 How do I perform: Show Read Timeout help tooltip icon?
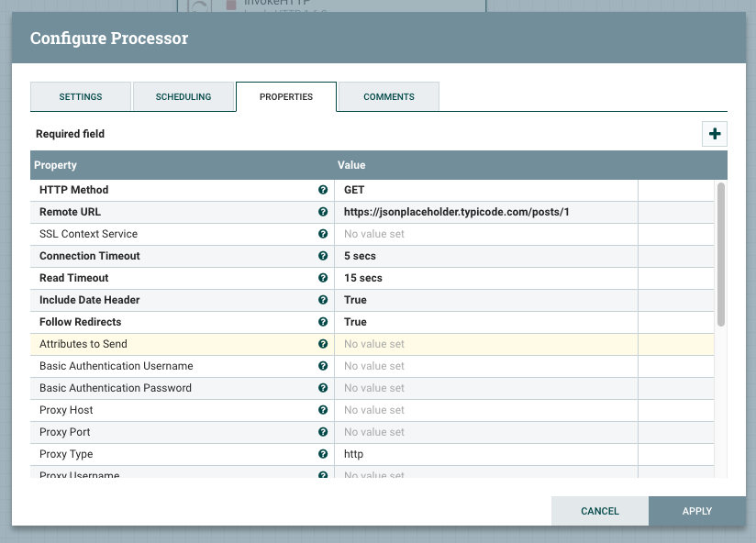coord(323,278)
